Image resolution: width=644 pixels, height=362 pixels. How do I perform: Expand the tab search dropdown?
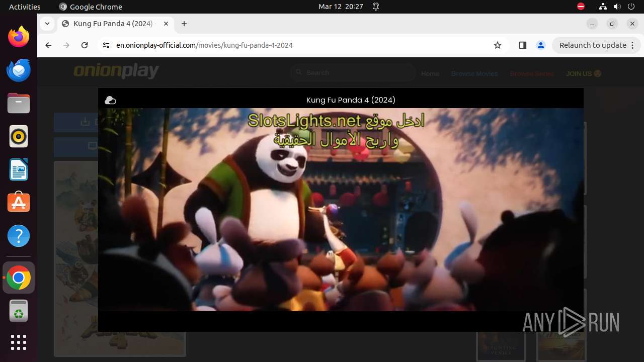coord(47,24)
